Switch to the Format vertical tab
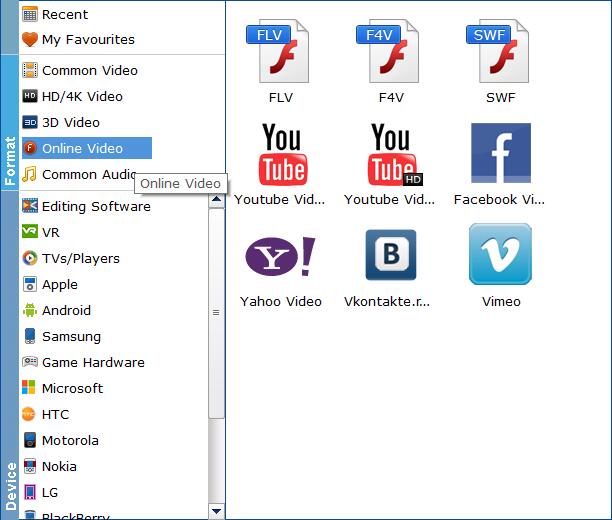 click(x=9, y=122)
